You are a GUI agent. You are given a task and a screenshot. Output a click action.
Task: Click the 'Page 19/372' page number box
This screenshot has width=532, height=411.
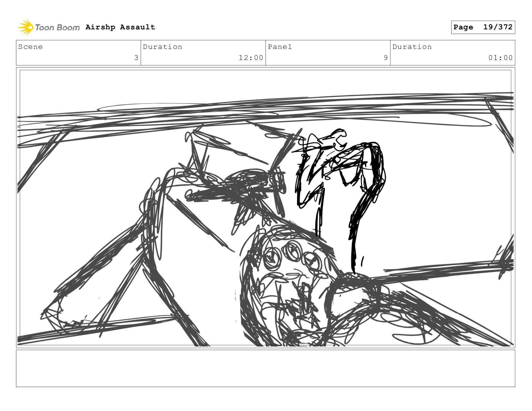click(x=483, y=27)
